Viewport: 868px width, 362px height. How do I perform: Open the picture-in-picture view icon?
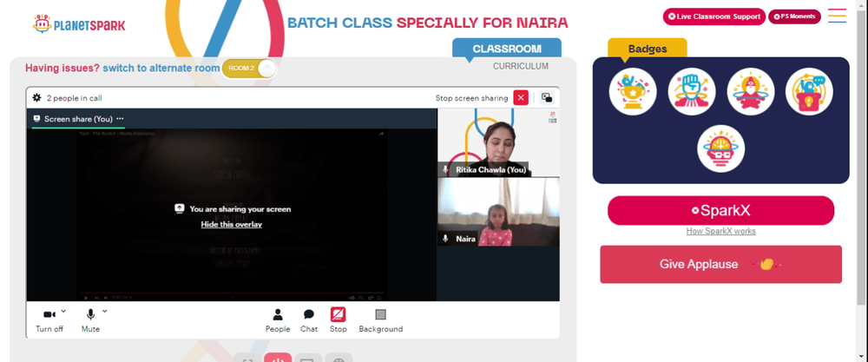pyautogui.click(x=547, y=98)
